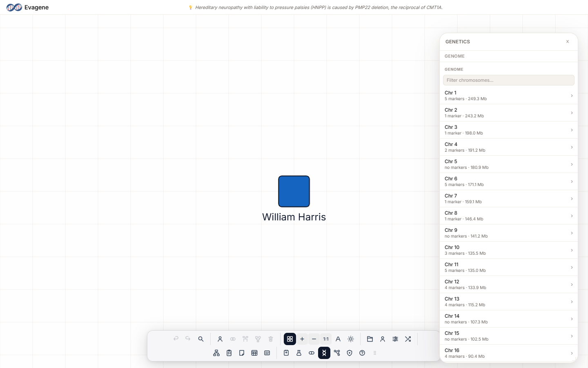The height and width of the screenshot is (368, 588).
Task: Click the Evagene logo
Action: (x=27, y=7)
